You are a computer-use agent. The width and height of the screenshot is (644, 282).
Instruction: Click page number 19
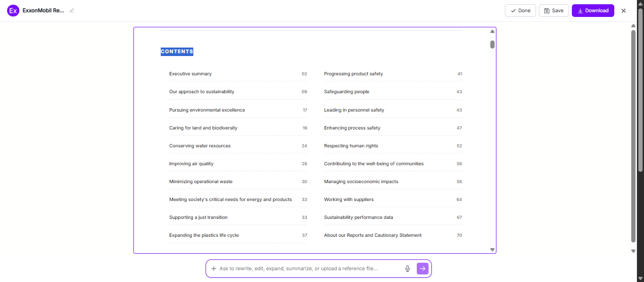(x=305, y=128)
